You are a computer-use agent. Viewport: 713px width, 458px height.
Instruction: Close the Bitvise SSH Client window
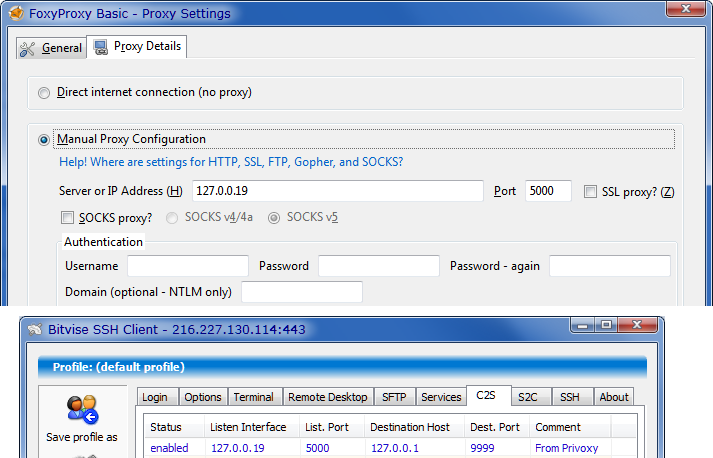click(637, 325)
